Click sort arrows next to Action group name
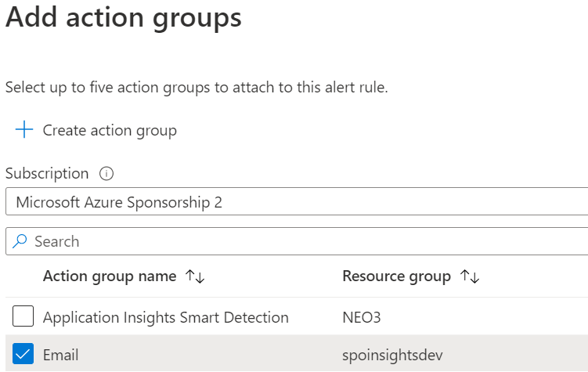Viewport: 588px width, 372px height. point(195,276)
